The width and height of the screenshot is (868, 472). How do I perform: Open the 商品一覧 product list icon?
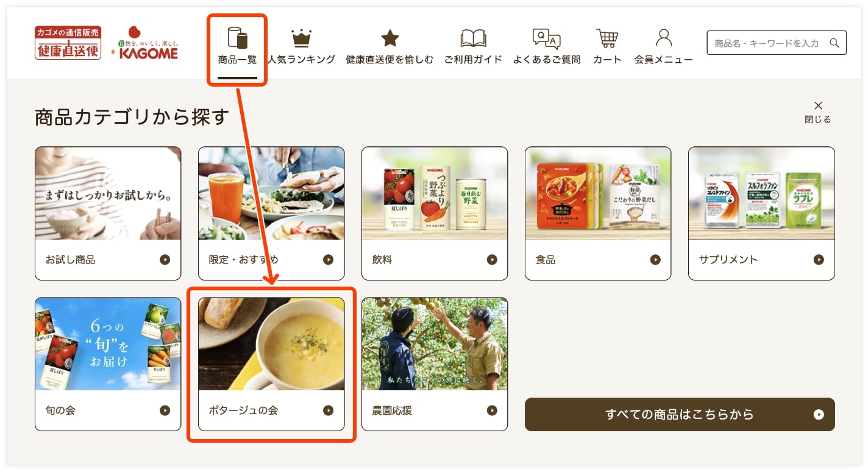237,38
